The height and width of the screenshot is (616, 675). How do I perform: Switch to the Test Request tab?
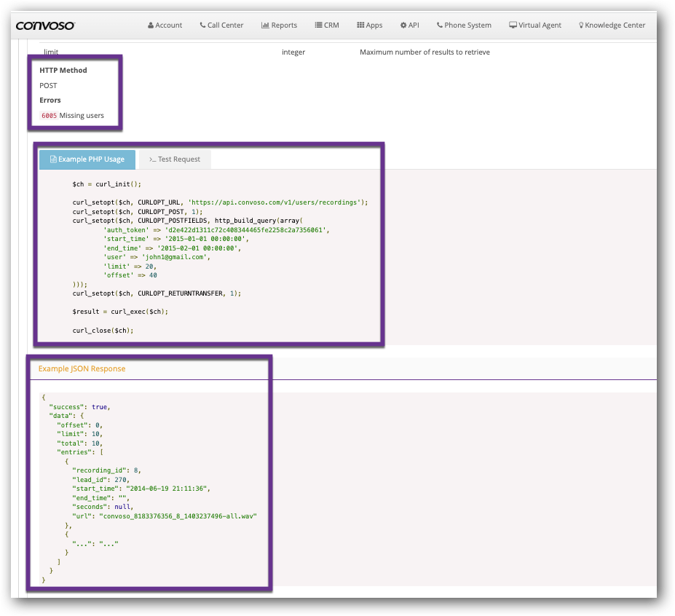[175, 159]
